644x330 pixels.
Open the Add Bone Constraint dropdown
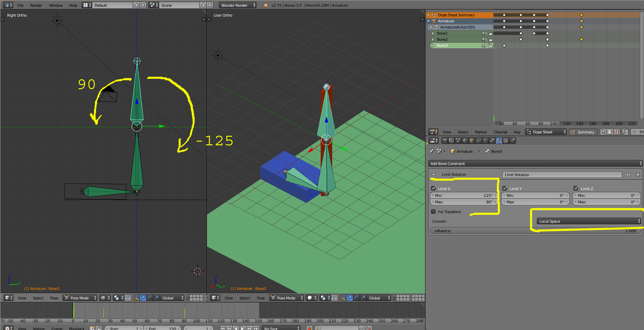535,163
